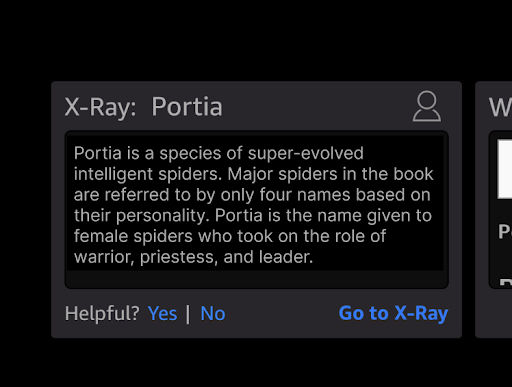Screen dimensions: 512x387
Task: Mark the X-Ray description helpful with Yes
Action: (x=162, y=313)
